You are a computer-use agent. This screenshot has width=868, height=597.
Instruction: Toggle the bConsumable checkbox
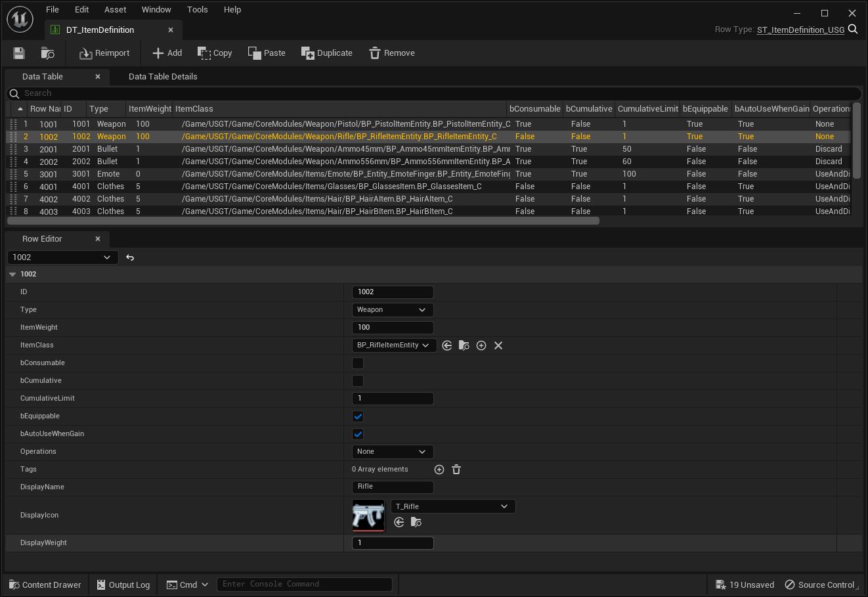[x=358, y=363]
